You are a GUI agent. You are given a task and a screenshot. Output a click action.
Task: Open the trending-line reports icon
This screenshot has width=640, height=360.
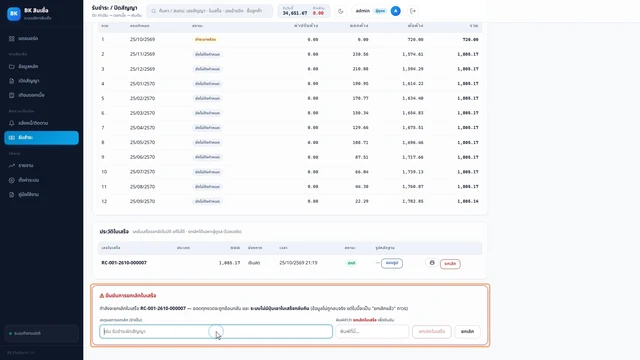11,166
